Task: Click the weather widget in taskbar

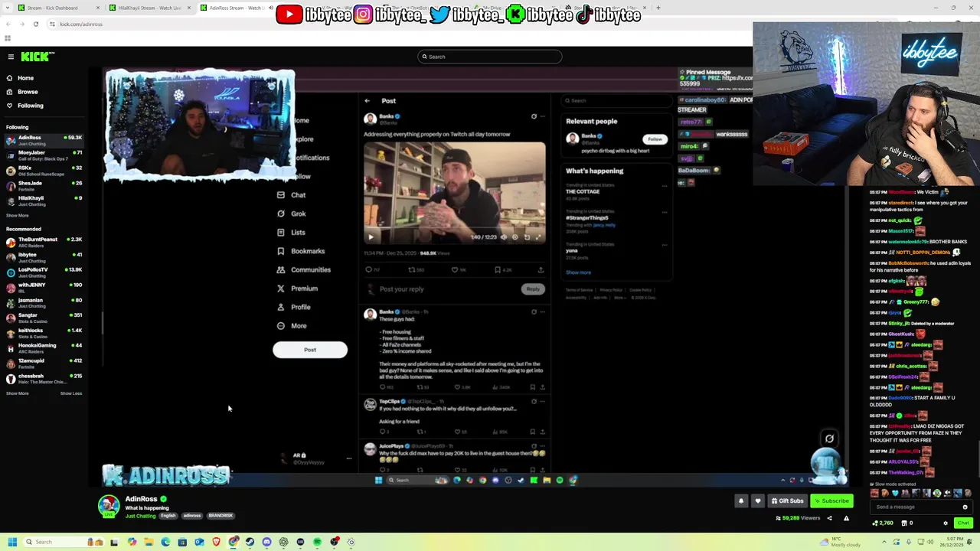Action: tap(840, 542)
